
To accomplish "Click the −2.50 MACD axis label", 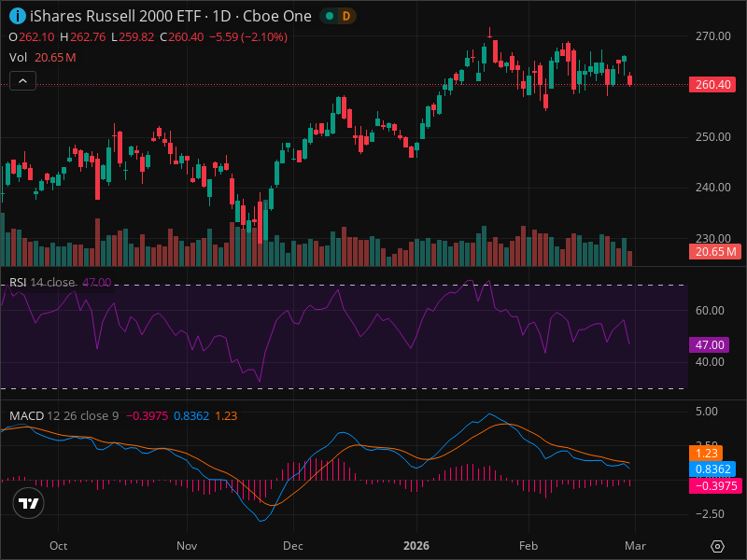I will [710, 514].
